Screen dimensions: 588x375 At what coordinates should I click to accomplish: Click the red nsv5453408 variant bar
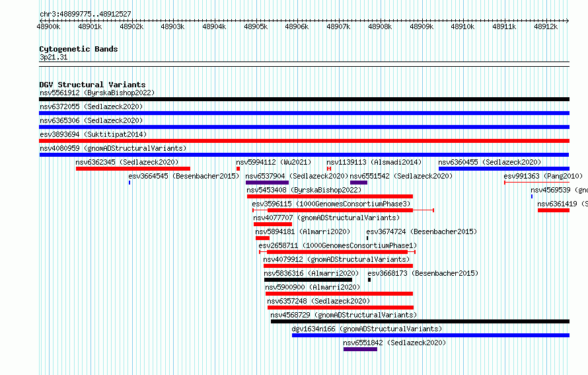[x=330, y=196]
